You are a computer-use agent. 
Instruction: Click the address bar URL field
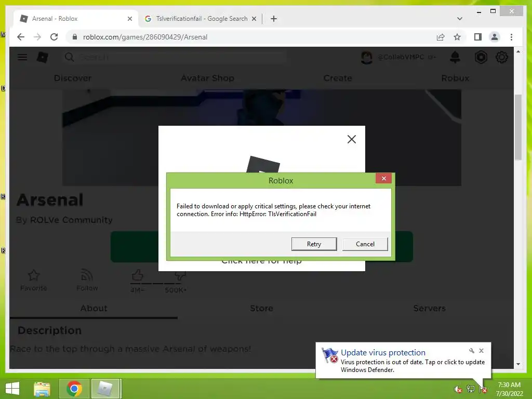coord(251,37)
